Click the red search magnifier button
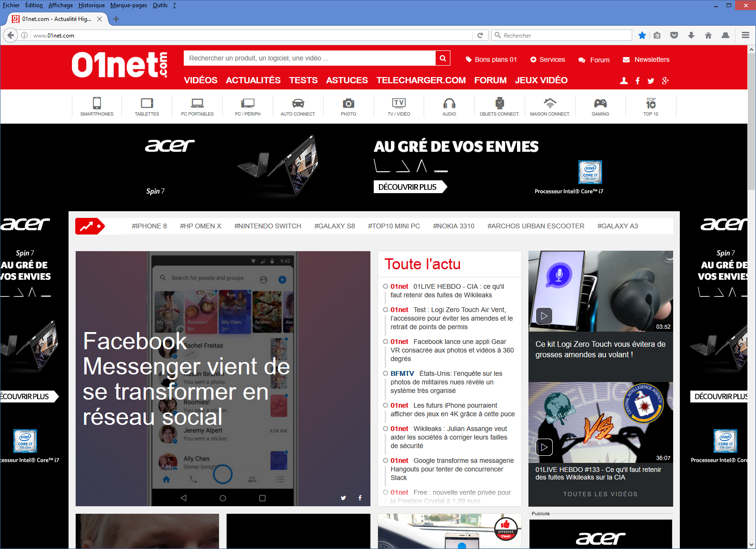Viewport: 756px width, 549px height. [x=443, y=58]
